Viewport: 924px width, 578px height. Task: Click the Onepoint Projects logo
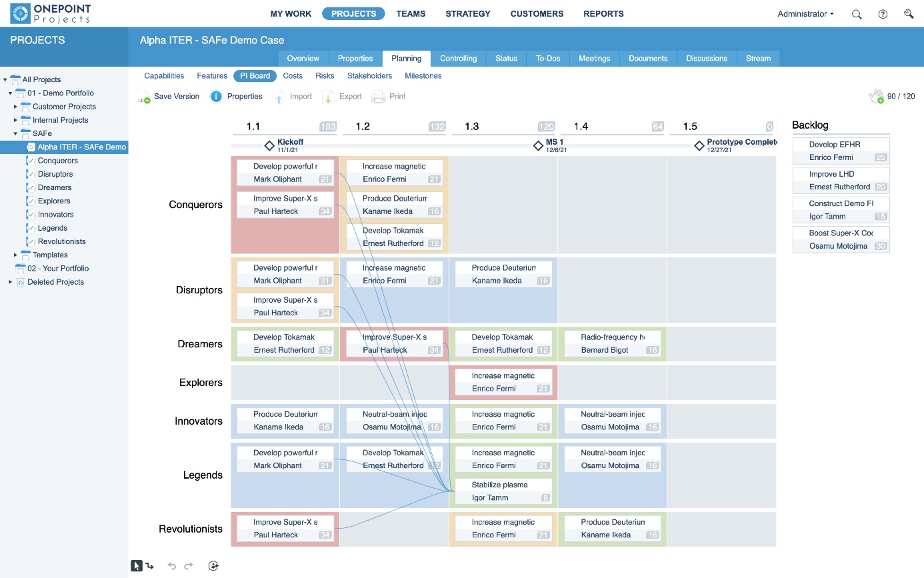tap(50, 13)
